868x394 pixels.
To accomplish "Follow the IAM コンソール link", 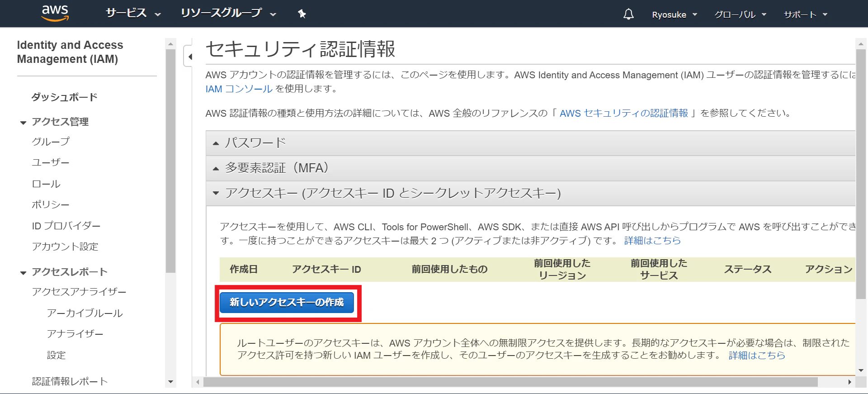I will [239, 89].
